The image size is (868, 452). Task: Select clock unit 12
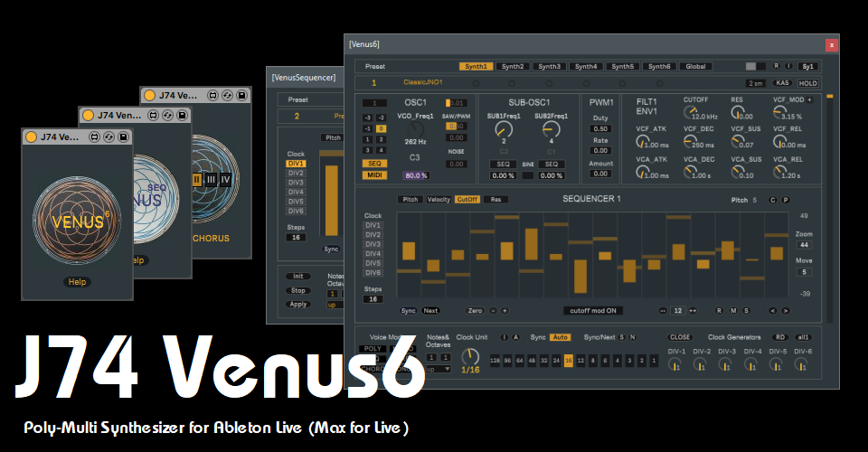(580, 361)
